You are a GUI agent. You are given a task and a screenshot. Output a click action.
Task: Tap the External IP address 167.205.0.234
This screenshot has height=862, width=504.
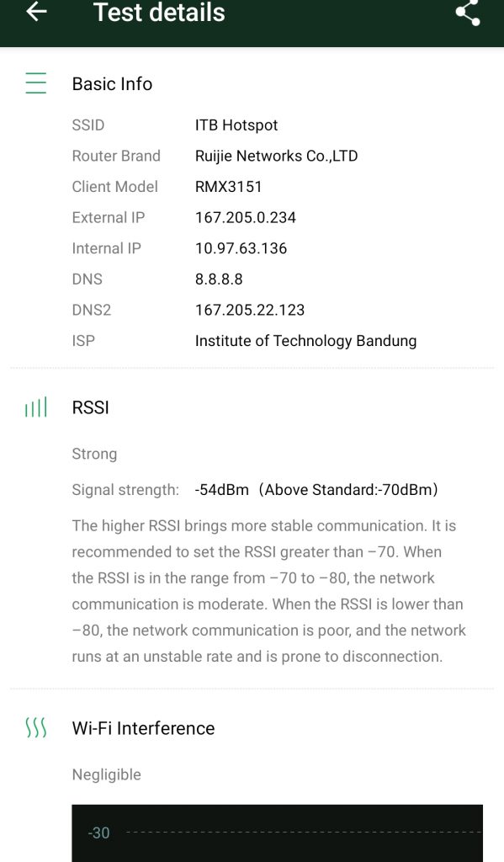[246, 218]
